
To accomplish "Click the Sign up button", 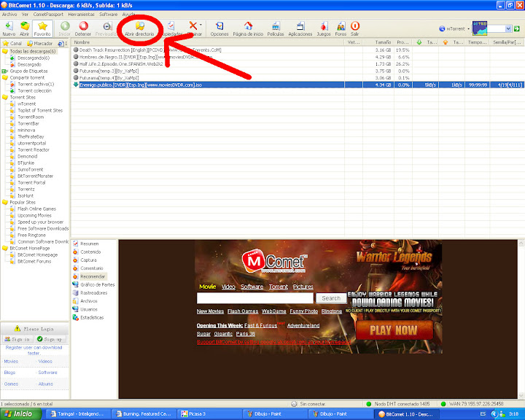I will point(50,339).
